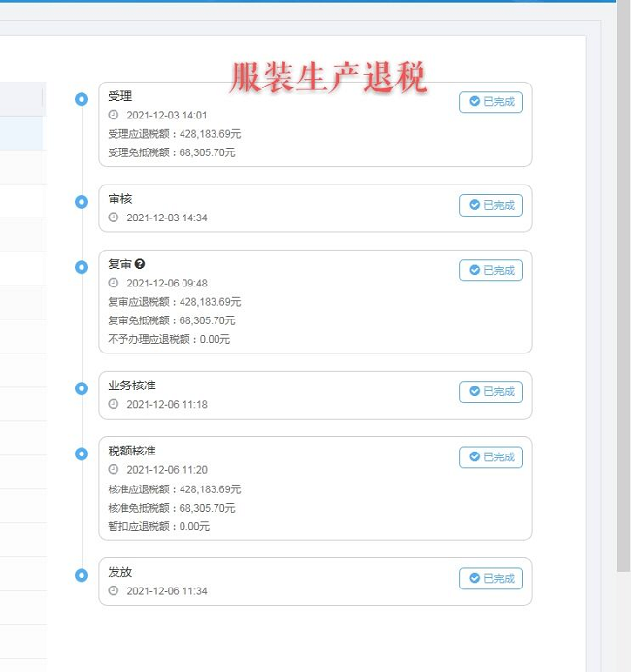Click 已完成 button in 发放 card
The height and width of the screenshot is (672, 631).
(491, 579)
